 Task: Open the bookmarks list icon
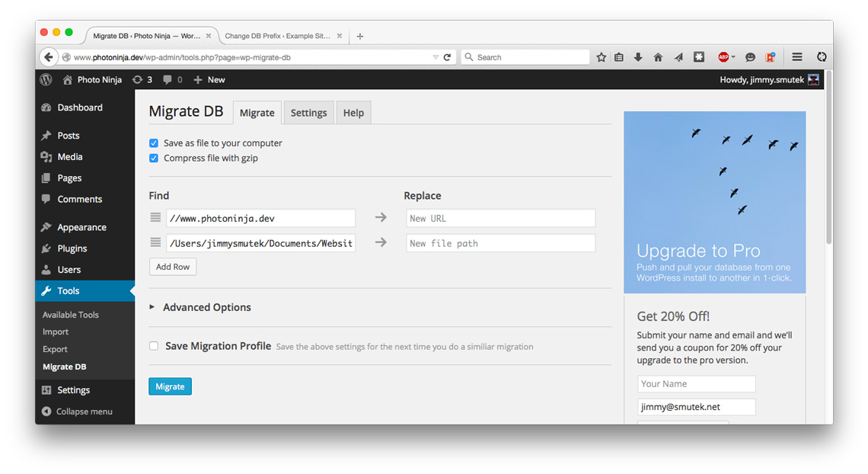(619, 57)
